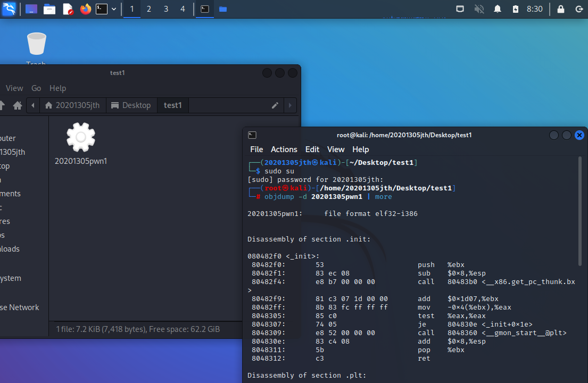Click 'Disassembly of section .plt:' line
Screen dimensions: 588x383
coord(307,376)
